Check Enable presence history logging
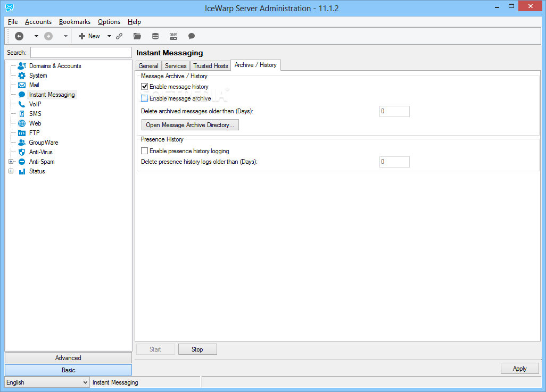The image size is (546, 392). click(145, 151)
